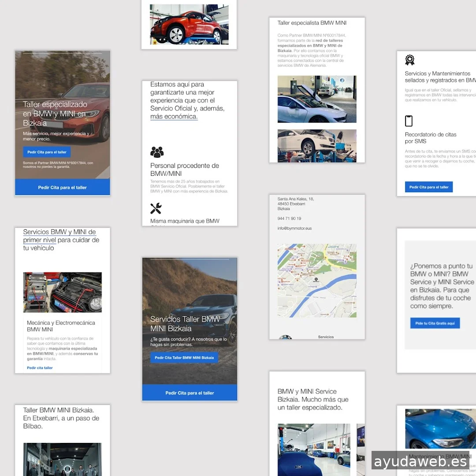Click the small 'Pedir Cita para el taller' button over the red BMW
476x476 pixels.
(x=47, y=152)
